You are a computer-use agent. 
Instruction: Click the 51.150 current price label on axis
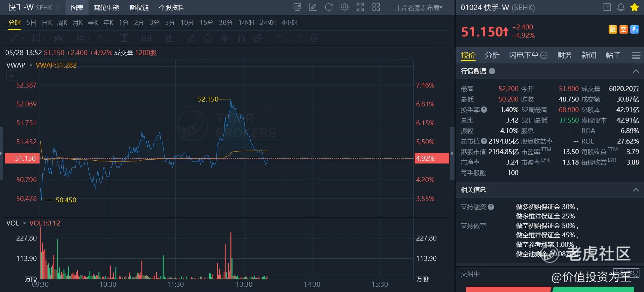click(x=22, y=159)
